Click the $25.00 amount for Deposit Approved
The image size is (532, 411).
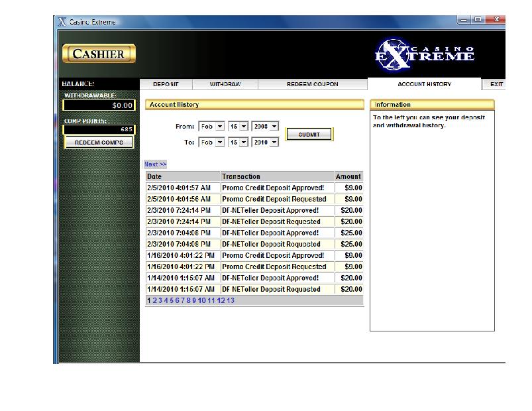click(348, 233)
